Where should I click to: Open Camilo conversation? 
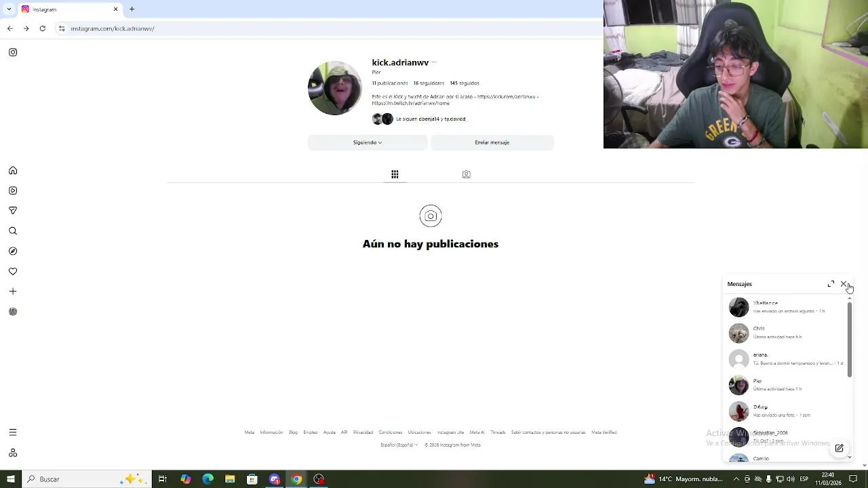[x=787, y=457]
